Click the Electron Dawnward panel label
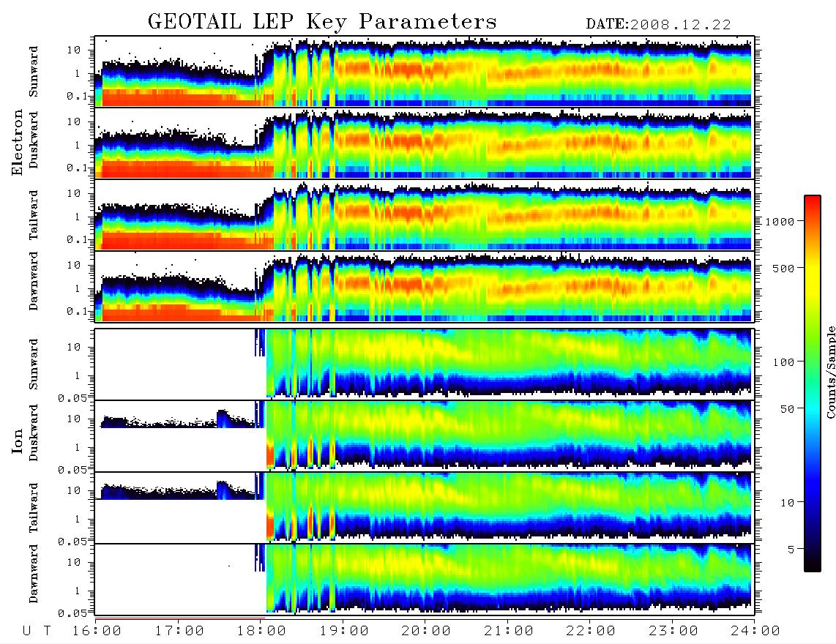The width and height of the screenshot is (836, 644). pos(34,282)
